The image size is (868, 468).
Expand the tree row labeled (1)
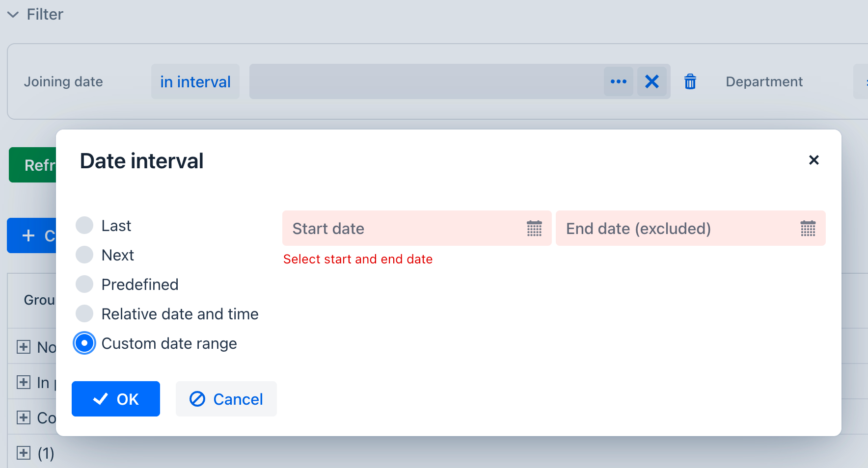click(x=24, y=453)
